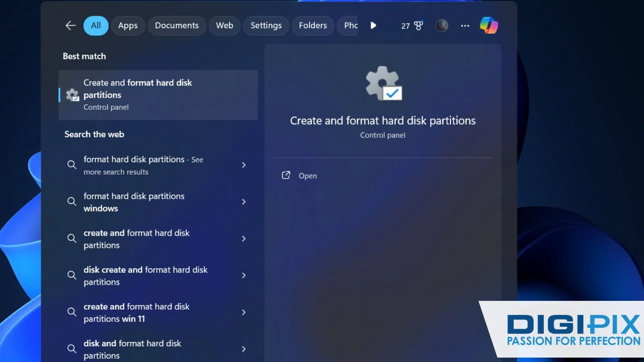The width and height of the screenshot is (644, 362).
Task: Search the web for 'format hard disk partitions'
Action: tap(143, 165)
